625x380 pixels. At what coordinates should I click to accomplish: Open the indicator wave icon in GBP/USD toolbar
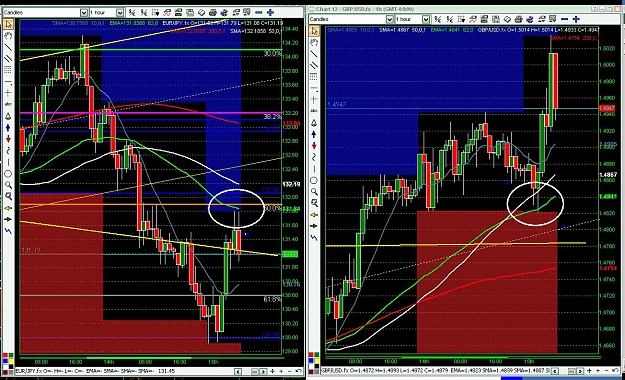point(473,19)
